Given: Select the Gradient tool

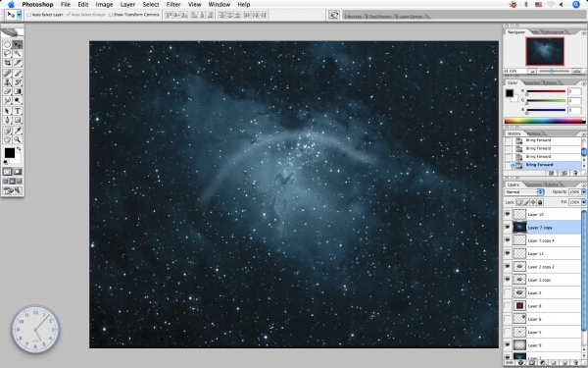Looking at the screenshot, I should click(x=18, y=91).
